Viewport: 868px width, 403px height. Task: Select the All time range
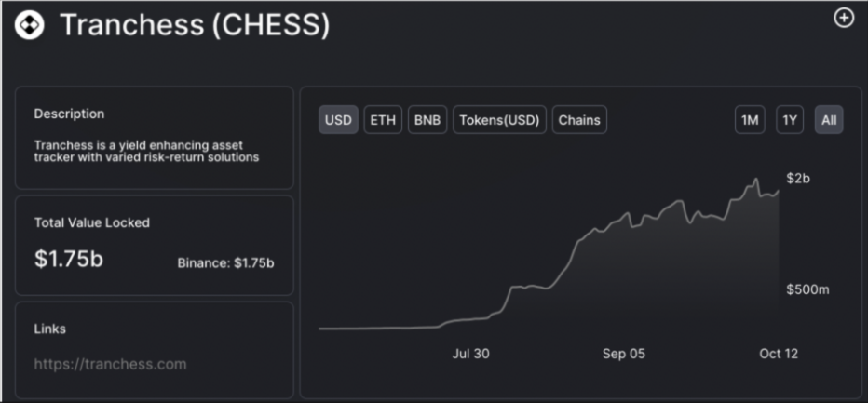(829, 119)
